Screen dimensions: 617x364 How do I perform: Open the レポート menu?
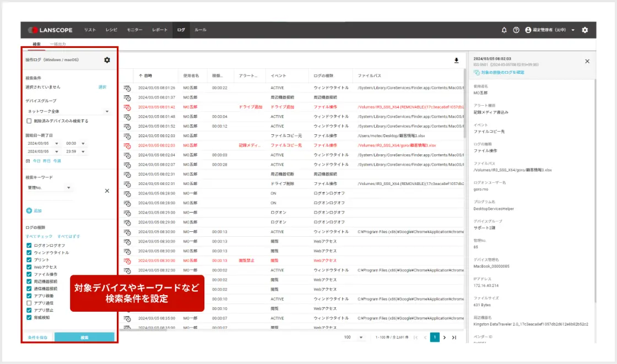click(160, 30)
